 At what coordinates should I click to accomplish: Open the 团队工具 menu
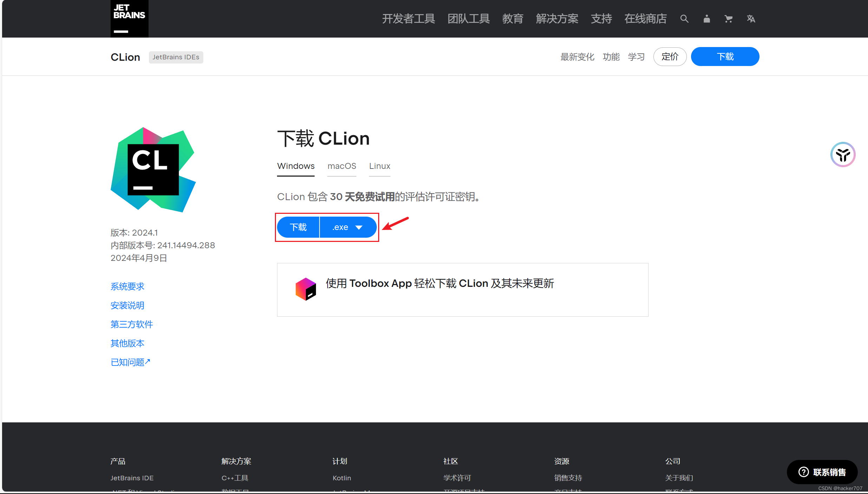[468, 19]
